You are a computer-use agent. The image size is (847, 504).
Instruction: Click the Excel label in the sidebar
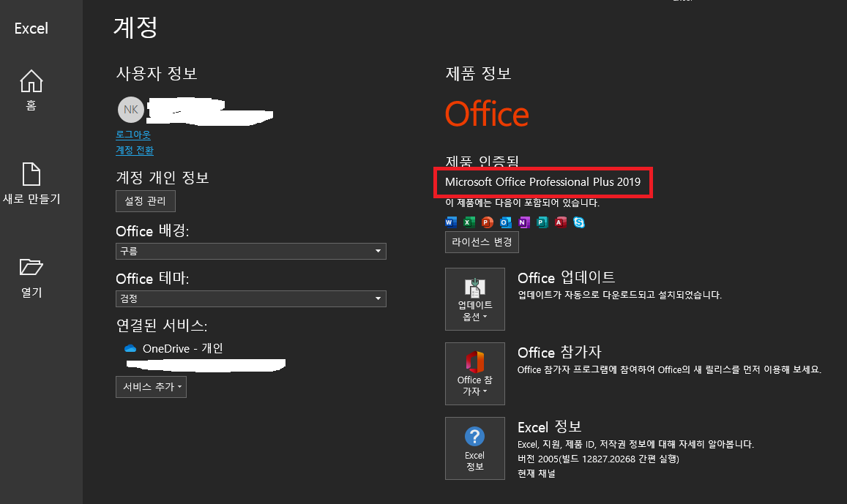click(31, 29)
